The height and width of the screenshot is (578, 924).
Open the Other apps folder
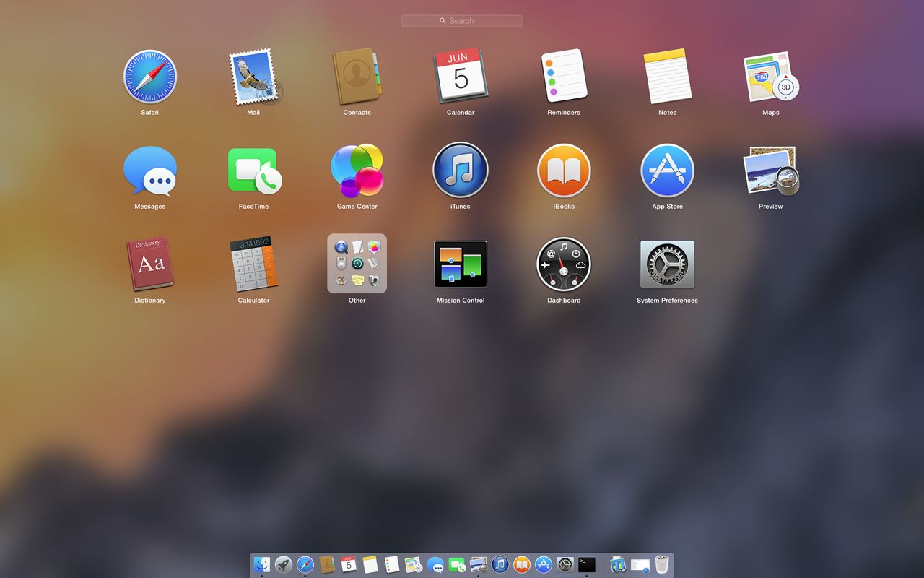(x=357, y=264)
